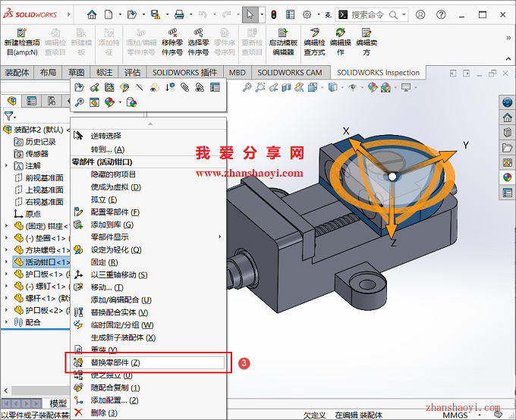Image resolution: width=516 pixels, height=420 pixels.
Task: Click the Hide/Show Items eye icon
Action: coord(353,87)
